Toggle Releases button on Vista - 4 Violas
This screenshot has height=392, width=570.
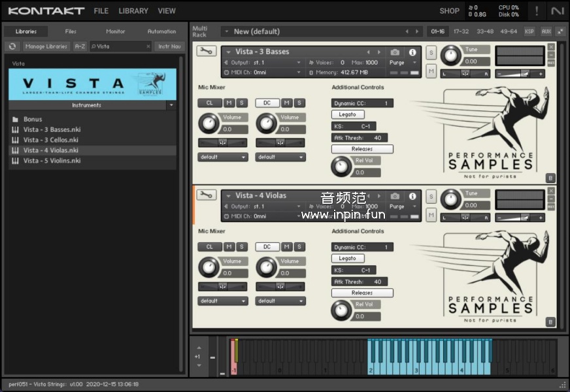362,293
